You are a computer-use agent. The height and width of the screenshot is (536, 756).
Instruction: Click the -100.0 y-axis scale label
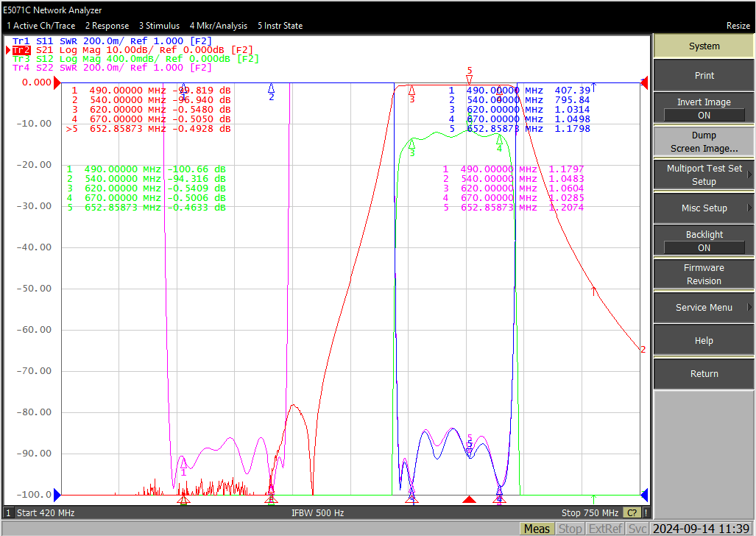tap(34, 495)
